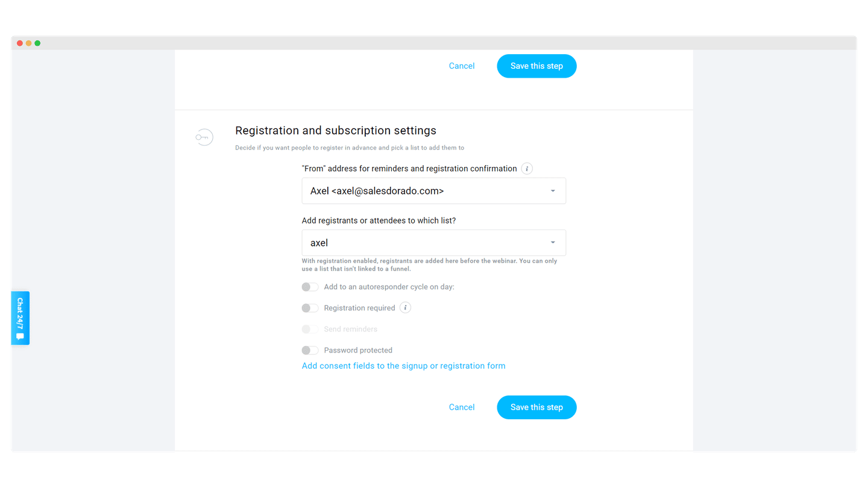The height and width of the screenshot is (488, 868).
Task: Click the key icon beside Registration settings
Action: click(204, 137)
